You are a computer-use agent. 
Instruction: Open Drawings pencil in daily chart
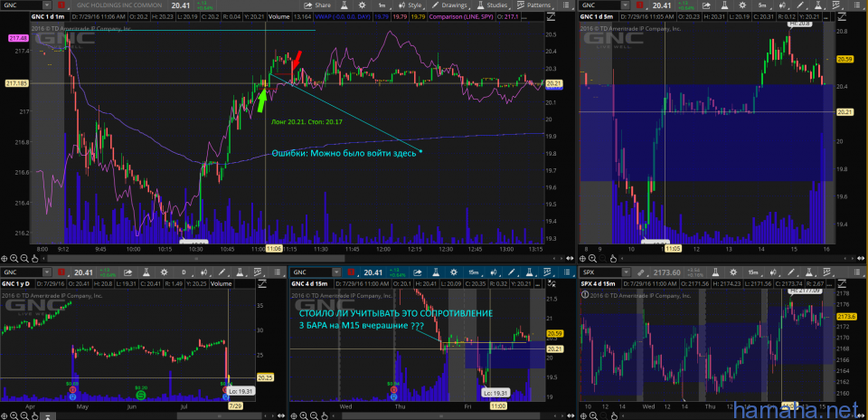[222, 272]
